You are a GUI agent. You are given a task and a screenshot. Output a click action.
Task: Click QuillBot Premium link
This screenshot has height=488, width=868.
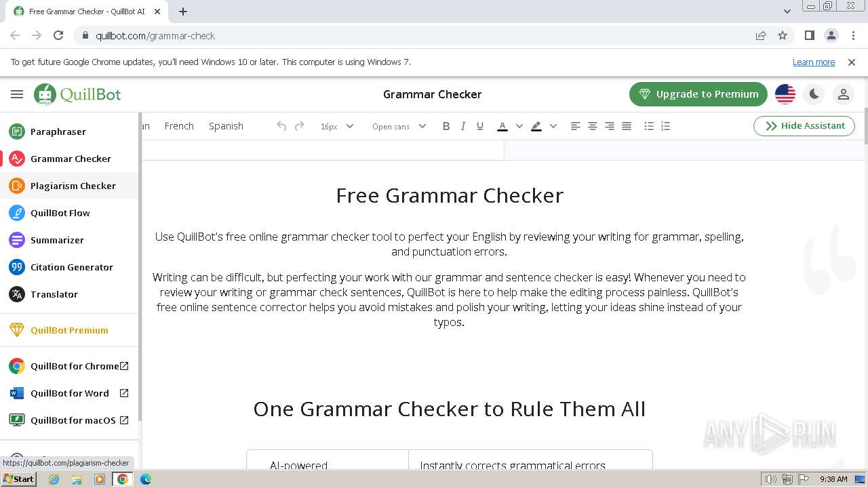69,330
